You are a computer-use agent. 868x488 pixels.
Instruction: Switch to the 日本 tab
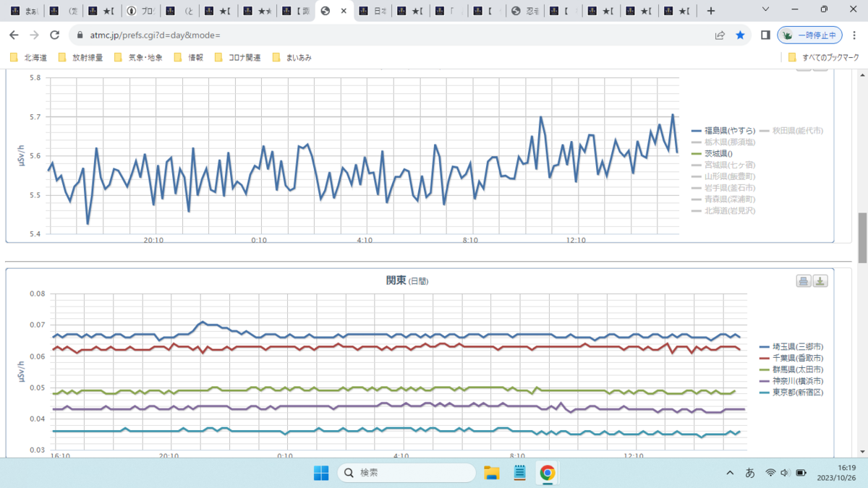point(371,11)
